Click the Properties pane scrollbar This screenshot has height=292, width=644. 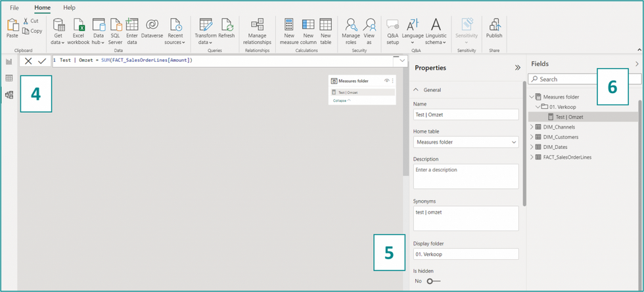(x=524, y=144)
